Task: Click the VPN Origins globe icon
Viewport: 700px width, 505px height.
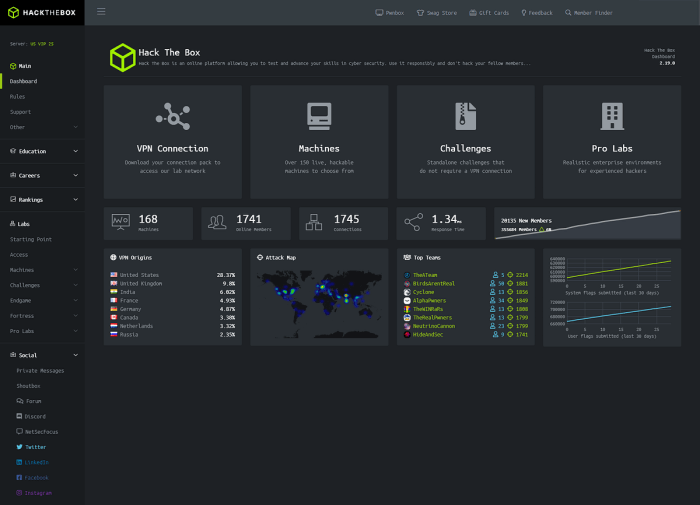Action: [113, 258]
